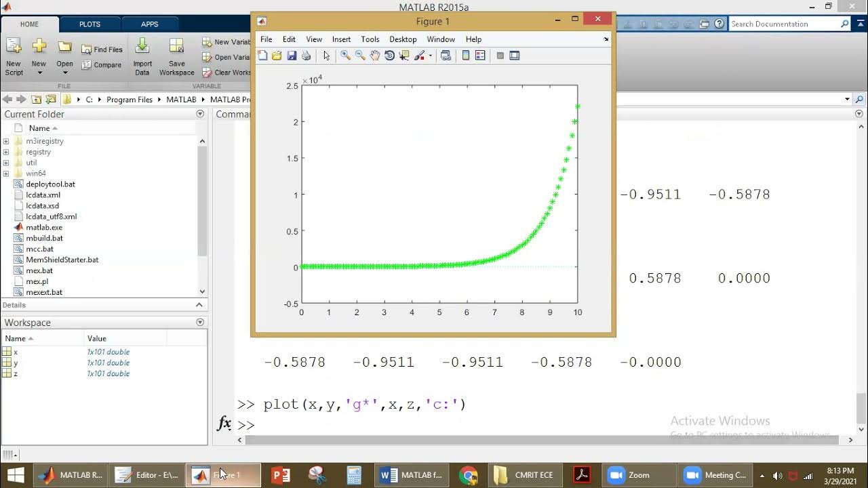Open the Desktop menu in Figure 1
This screenshot has height=488, width=868.
tap(403, 39)
